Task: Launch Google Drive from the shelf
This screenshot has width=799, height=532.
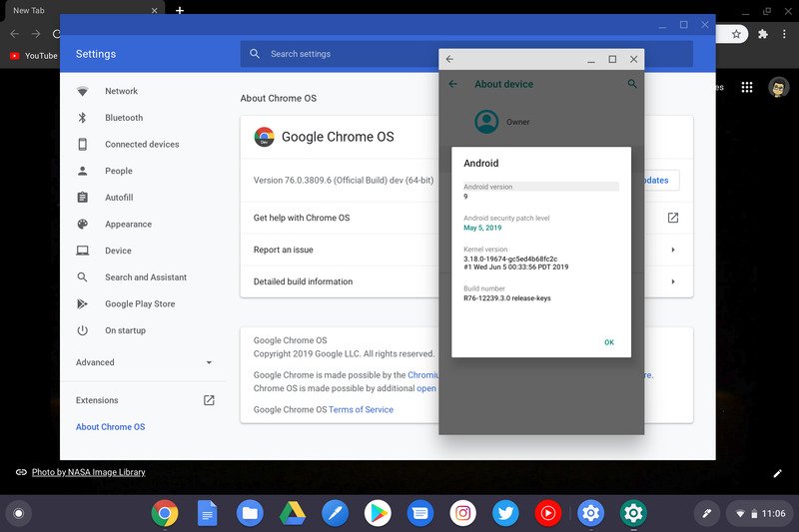Action: 292,514
